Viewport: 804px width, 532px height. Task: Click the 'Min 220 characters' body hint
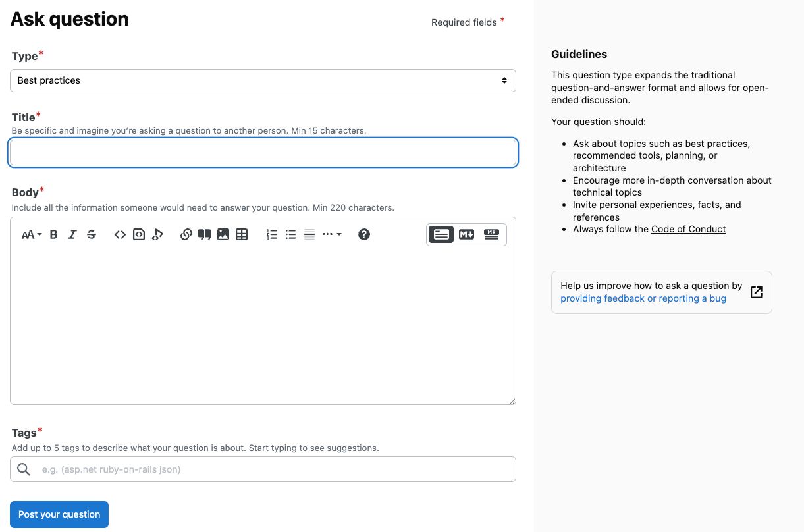click(354, 207)
